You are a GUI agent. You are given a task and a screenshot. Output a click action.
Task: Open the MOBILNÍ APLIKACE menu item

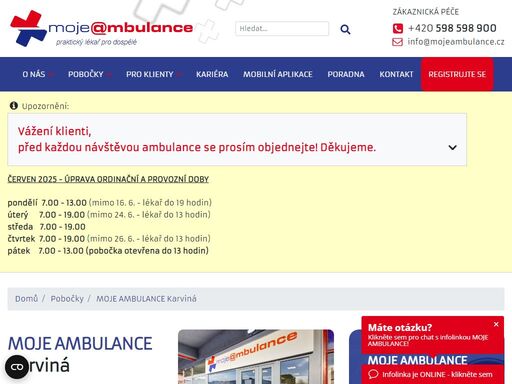pos(278,74)
